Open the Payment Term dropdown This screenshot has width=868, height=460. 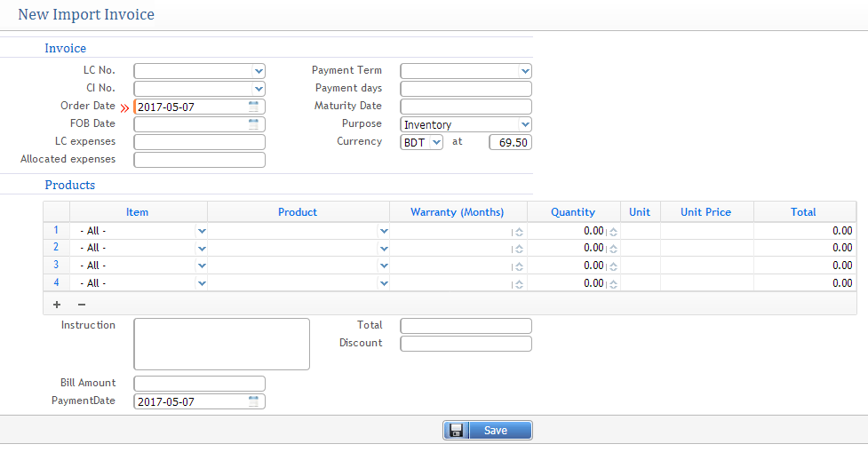[525, 71]
